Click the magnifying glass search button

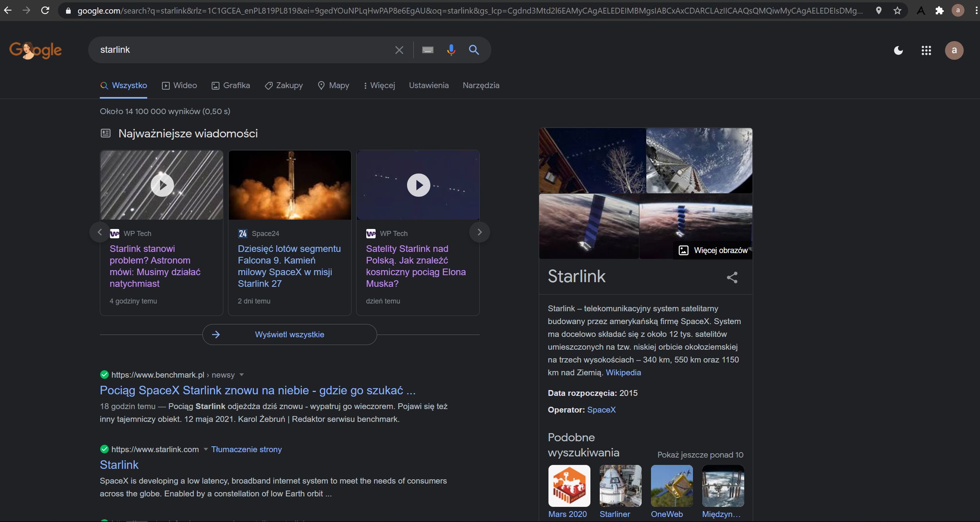point(473,50)
